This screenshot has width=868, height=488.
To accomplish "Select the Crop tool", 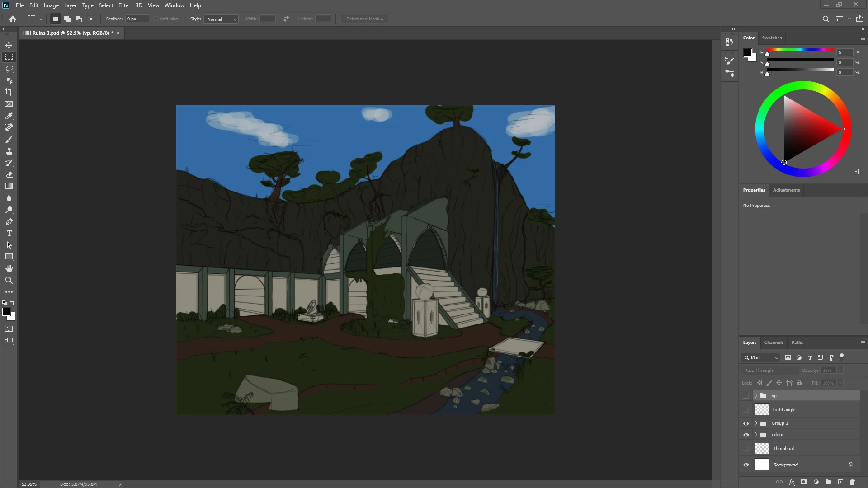I will 9,92.
